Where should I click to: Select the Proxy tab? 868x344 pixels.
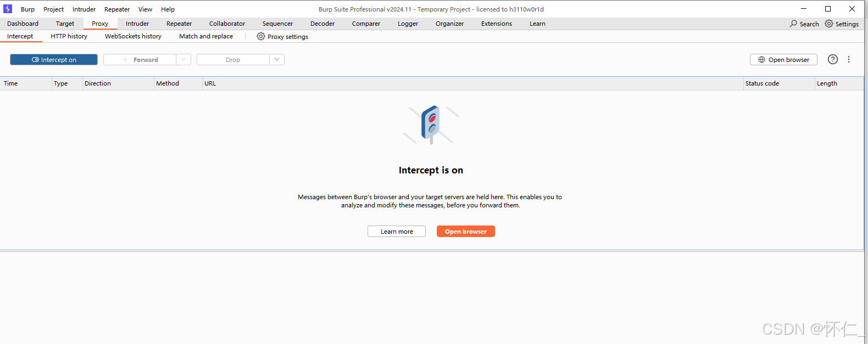pyautogui.click(x=100, y=24)
